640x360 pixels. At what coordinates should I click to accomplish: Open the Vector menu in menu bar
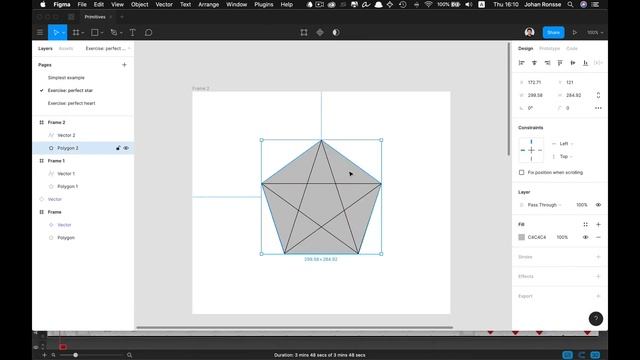pos(164,4)
